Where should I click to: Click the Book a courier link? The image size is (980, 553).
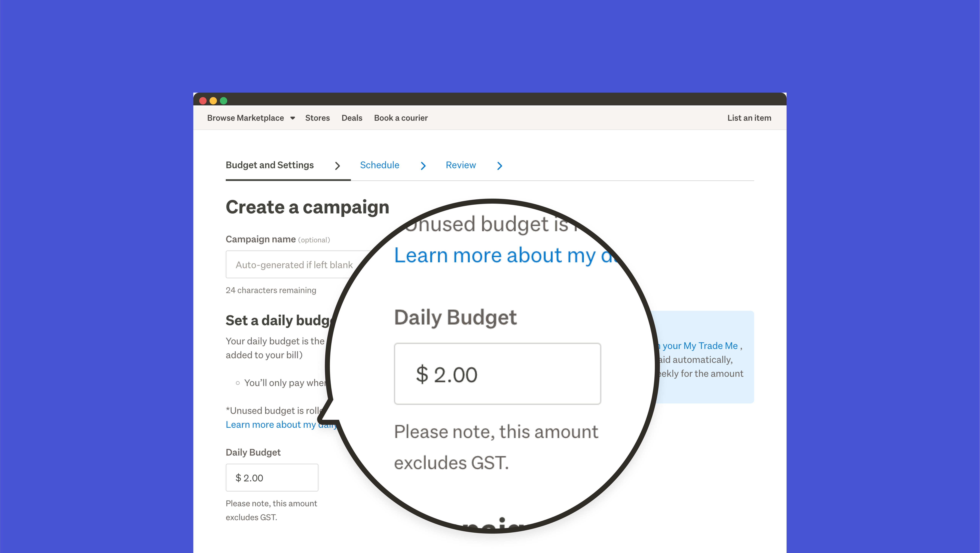[x=401, y=118]
